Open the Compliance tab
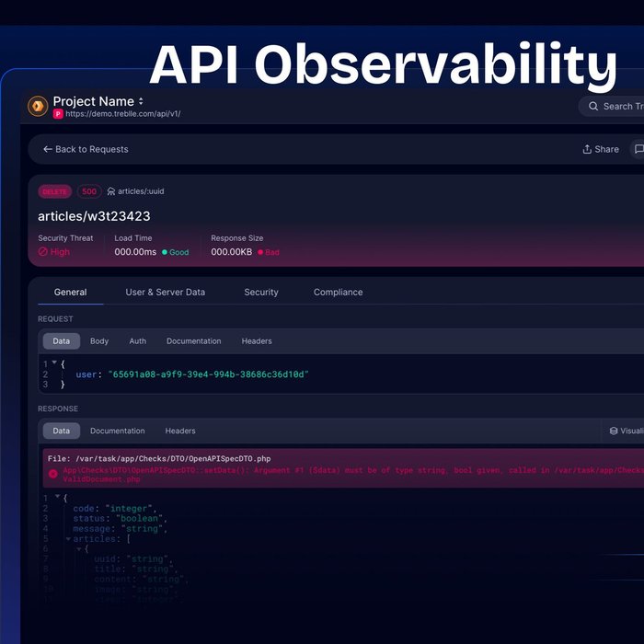The height and width of the screenshot is (644, 644). click(338, 293)
